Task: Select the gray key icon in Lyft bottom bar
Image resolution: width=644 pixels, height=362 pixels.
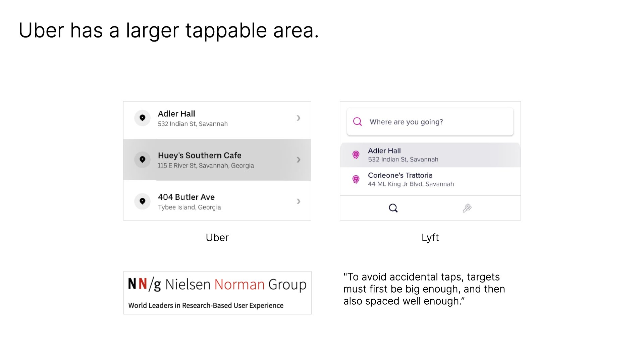Action: point(467,208)
